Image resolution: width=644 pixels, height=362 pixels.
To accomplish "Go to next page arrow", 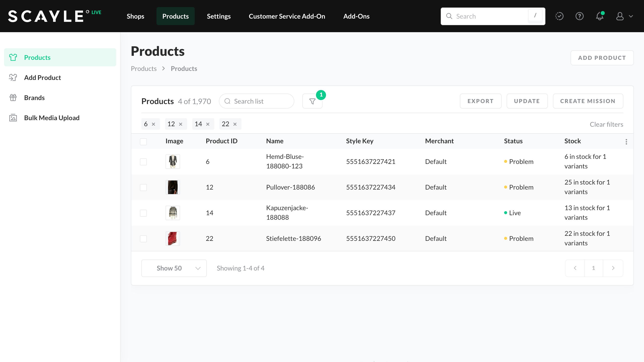I will pos(613,268).
